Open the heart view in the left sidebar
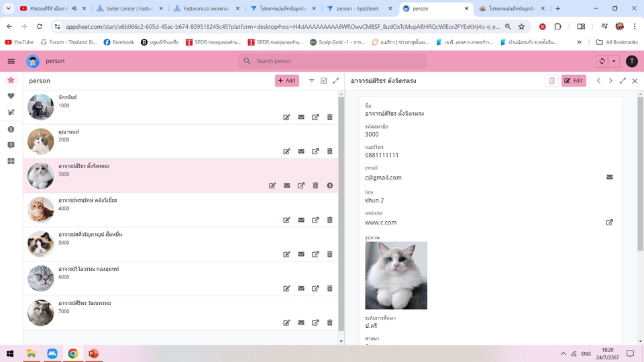 pos(11,96)
